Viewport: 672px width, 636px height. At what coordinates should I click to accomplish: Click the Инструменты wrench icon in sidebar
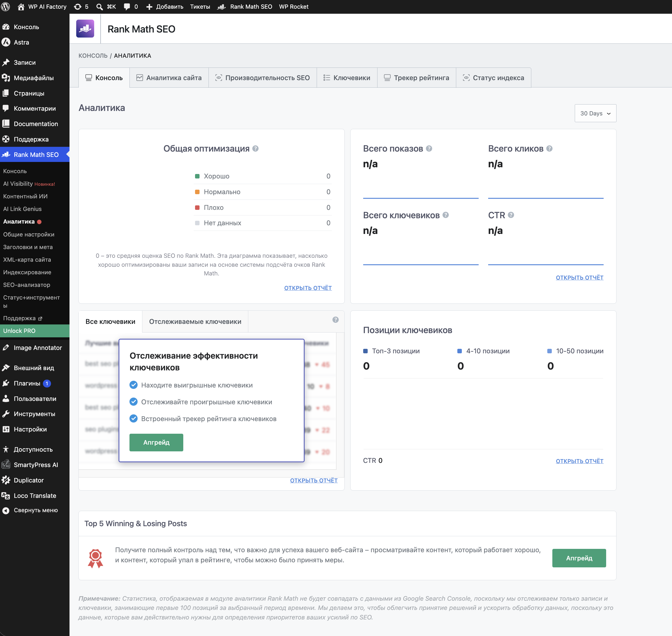click(6, 414)
